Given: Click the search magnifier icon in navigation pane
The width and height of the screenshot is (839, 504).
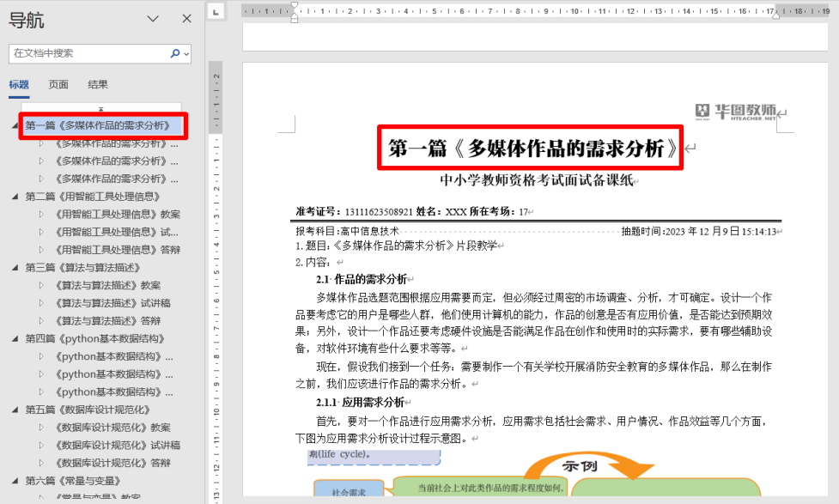Looking at the screenshot, I should 175,53.
